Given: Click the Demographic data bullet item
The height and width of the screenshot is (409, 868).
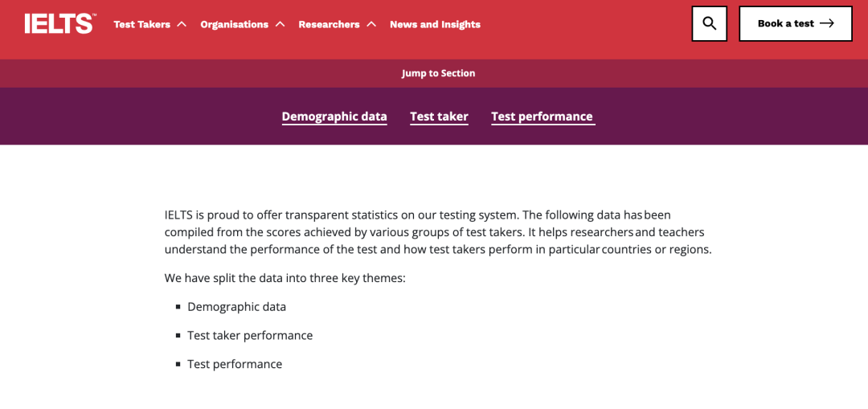Looking at the screenshot, I should 236,307.
